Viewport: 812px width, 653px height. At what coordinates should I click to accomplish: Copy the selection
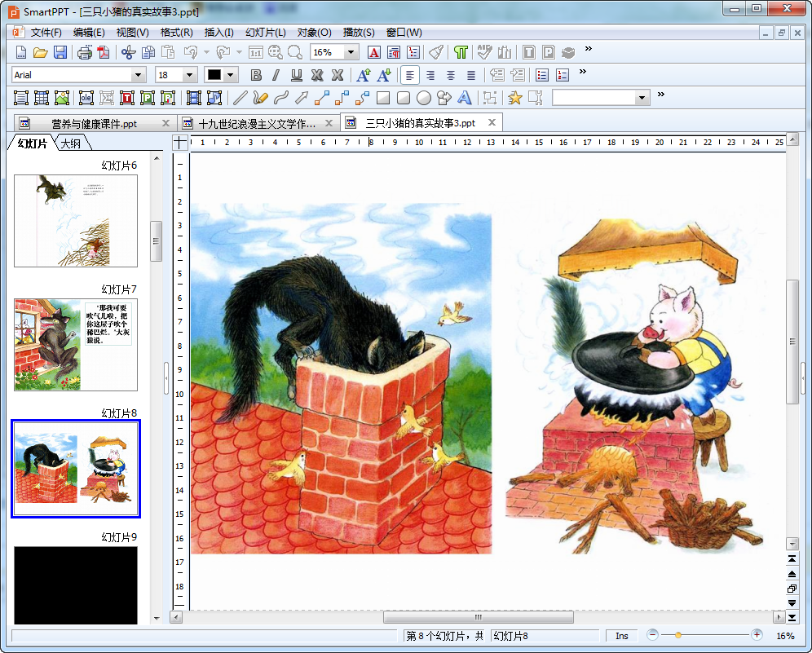click(148, 52)
